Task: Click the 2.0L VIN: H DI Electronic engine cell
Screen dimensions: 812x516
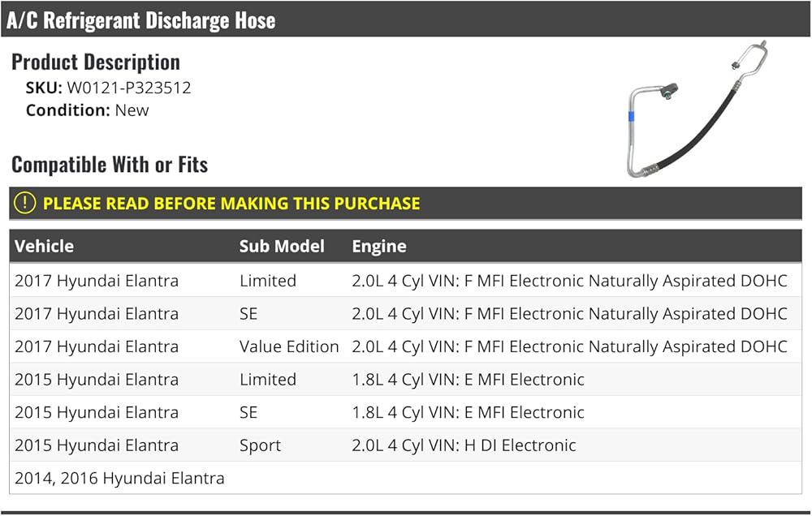Action: pos(464,445)
